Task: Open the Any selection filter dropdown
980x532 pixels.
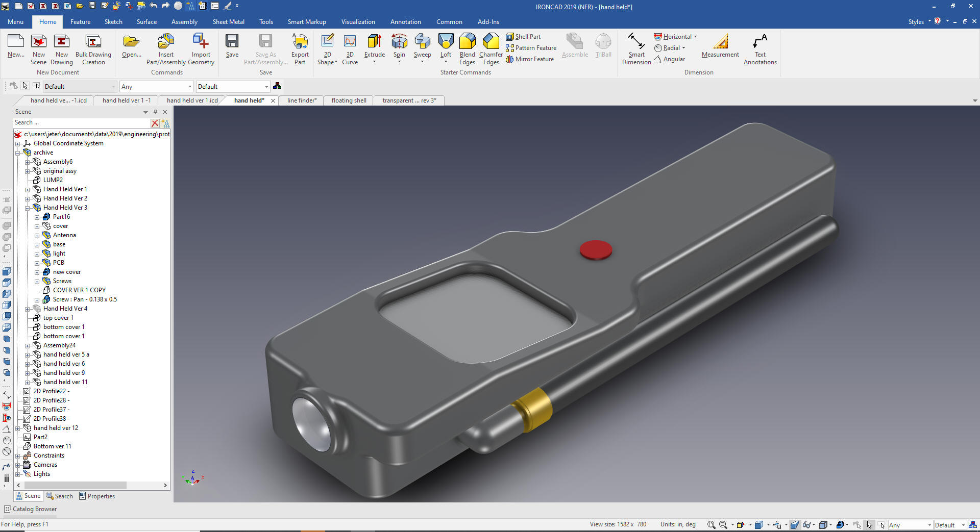Action: coord(190,87)
